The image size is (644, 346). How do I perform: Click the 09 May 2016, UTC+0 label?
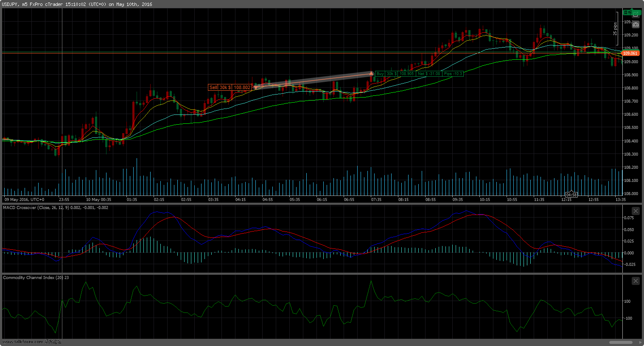(x=24, y=199)
